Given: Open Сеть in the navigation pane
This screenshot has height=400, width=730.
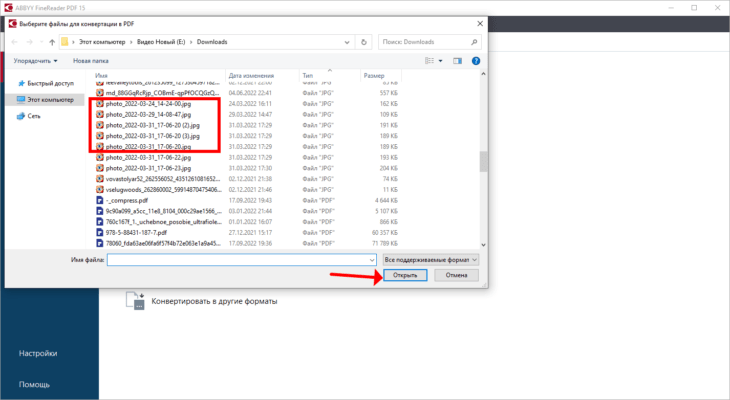Looking at the screenshot, I should (34, 116).
